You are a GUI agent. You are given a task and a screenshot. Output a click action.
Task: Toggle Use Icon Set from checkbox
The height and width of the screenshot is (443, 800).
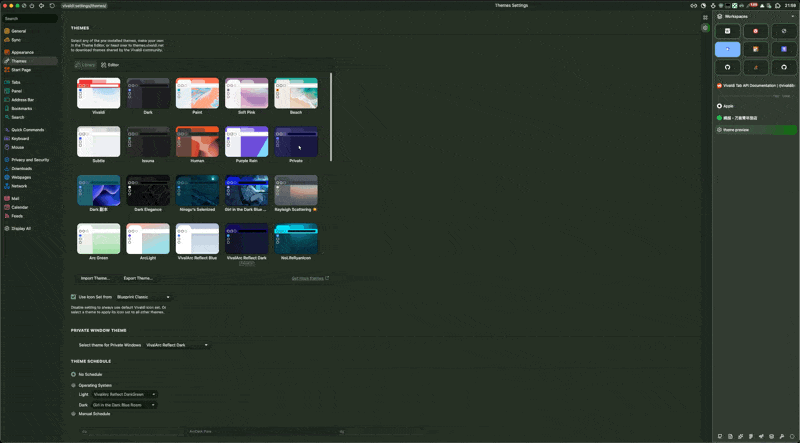pos(73,297)
